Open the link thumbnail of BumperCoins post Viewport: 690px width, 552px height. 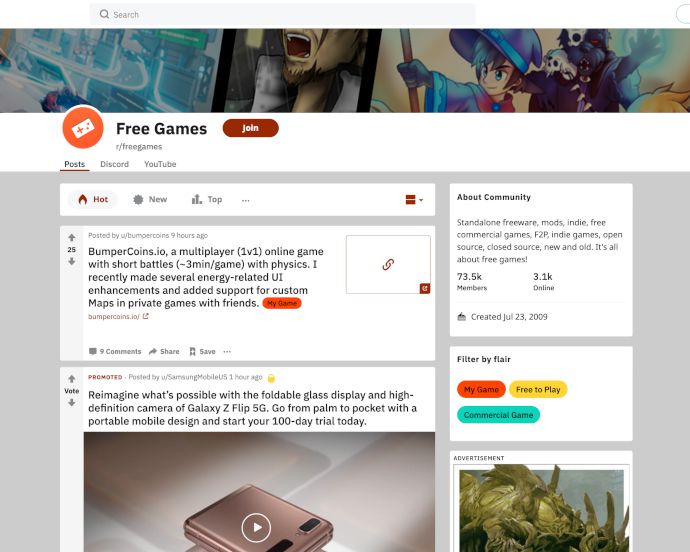tap(388, 264)
